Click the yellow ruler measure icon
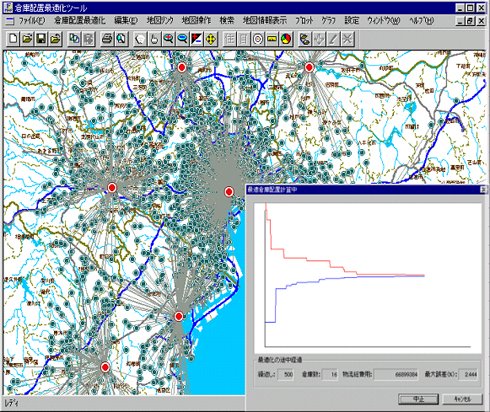The image size is (490, 412). tap(272, 39)
